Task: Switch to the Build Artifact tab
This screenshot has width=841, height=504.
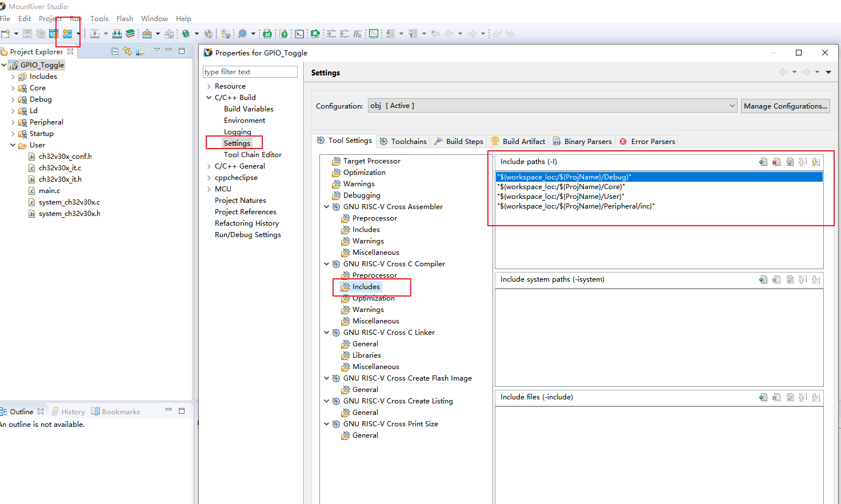Action: point(518,141)
